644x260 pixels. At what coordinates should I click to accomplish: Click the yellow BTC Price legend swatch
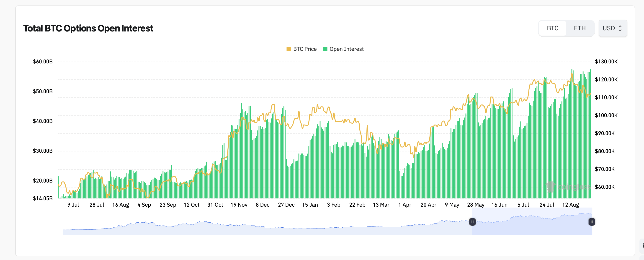coord(289,49)
